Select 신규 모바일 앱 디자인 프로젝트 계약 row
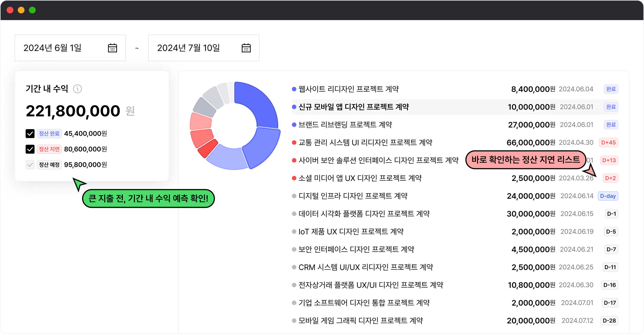 pos(353,107)
